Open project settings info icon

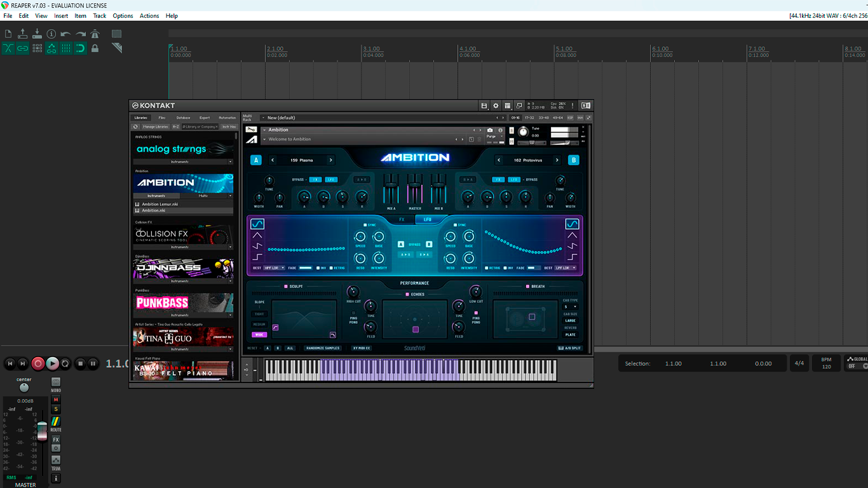click(51, 34)
